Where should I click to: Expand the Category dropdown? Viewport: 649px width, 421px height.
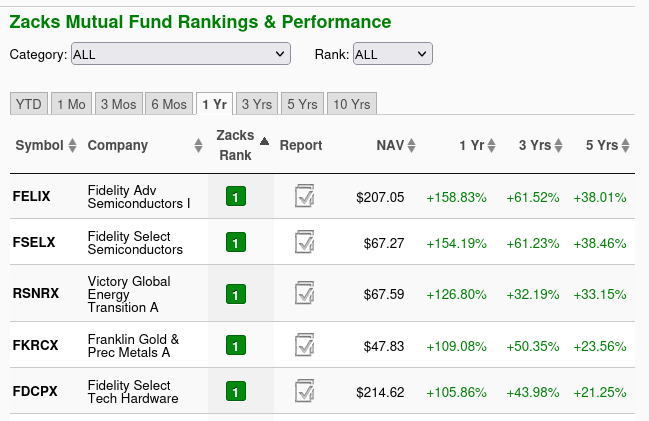(x=181, y=54)
